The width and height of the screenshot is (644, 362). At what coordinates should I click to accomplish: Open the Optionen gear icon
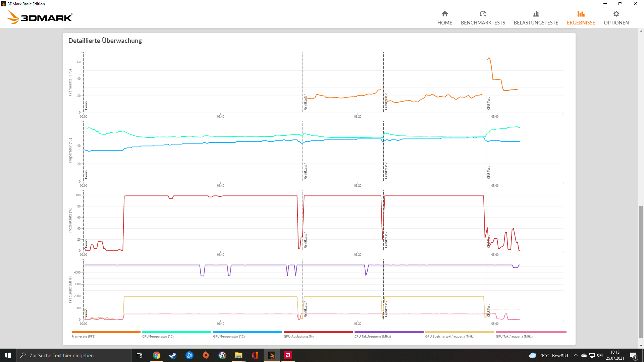[616, 14]
